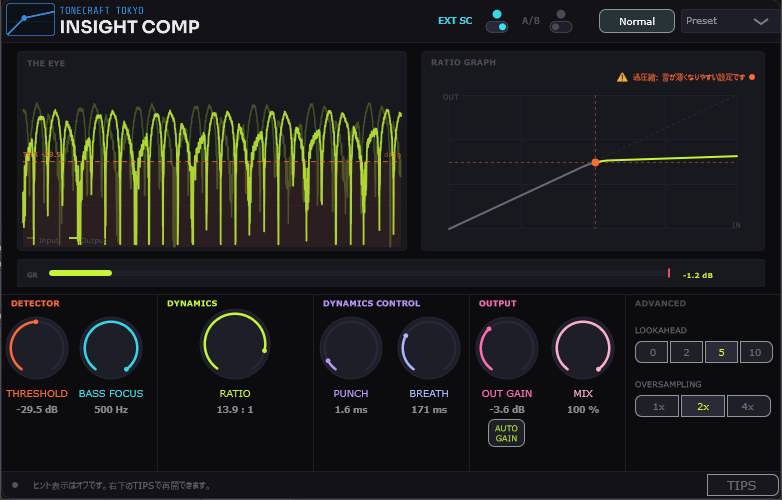Click the THRESHOLD knob
This screenshot has height=500, width=782.
coord(36,348)
